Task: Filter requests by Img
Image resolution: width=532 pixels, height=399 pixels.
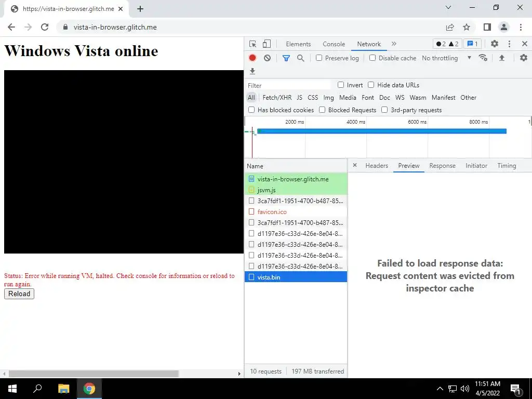Action: (328, 98)
